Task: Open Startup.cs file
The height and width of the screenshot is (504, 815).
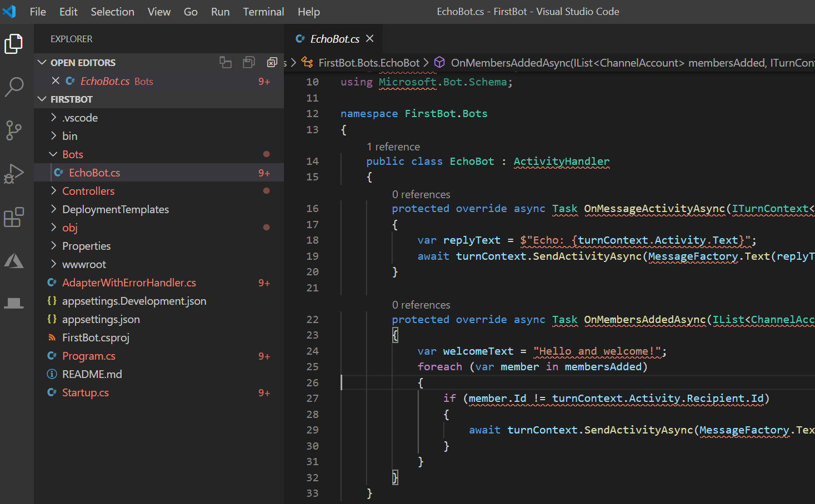Action: [86, 392]
